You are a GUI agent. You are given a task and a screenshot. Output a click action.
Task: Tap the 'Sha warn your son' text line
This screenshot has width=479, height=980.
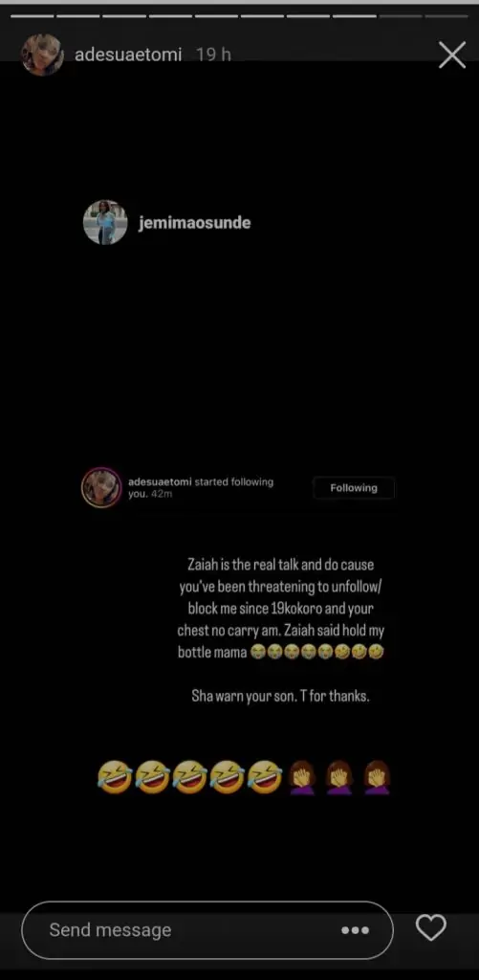(x=280, y=697)
